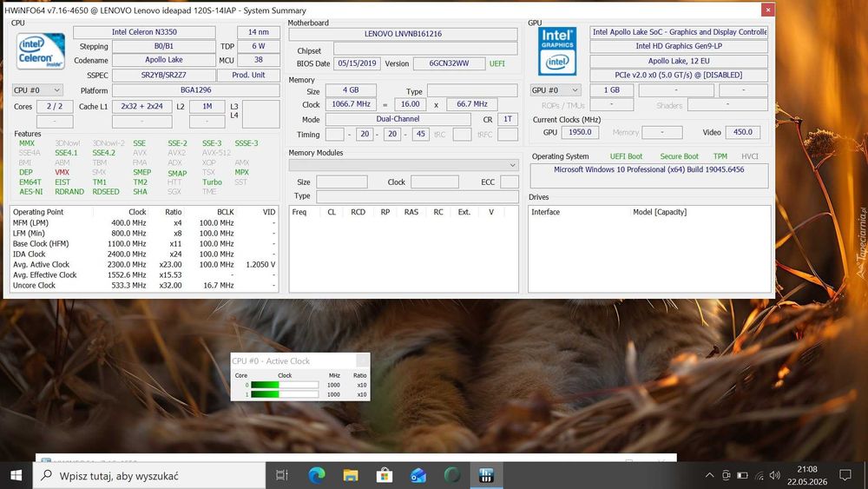Viewport: 868px width, 489px height.
Task: Click the Dual-Channel mode field
Action: (x=398, y=118)
